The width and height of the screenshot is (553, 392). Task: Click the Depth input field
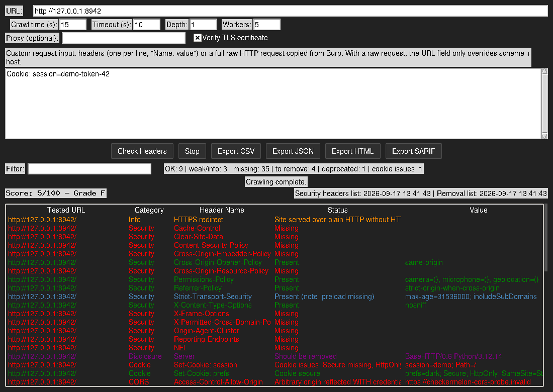tap(203, 25)
